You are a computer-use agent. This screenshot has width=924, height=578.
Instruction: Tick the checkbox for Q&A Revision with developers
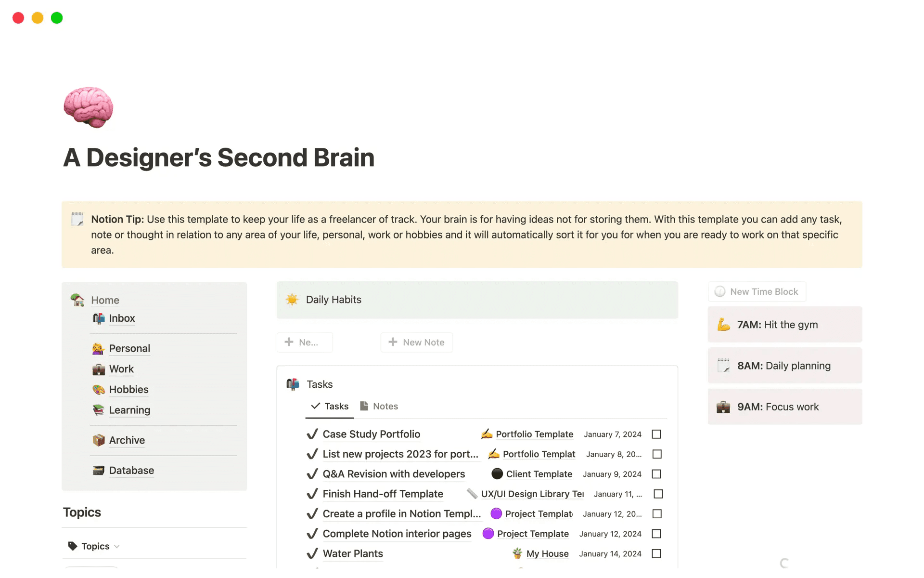point(656,474)
